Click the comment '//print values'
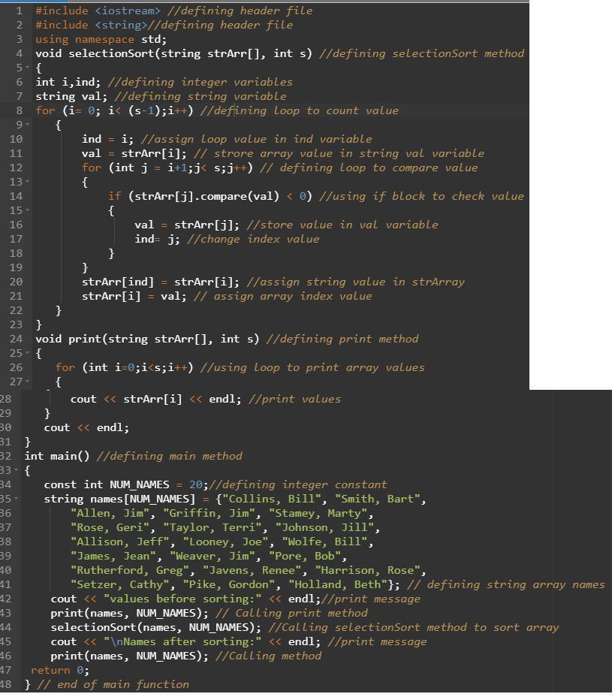Screen dimensions: 615x700 (x=294, y=399)
